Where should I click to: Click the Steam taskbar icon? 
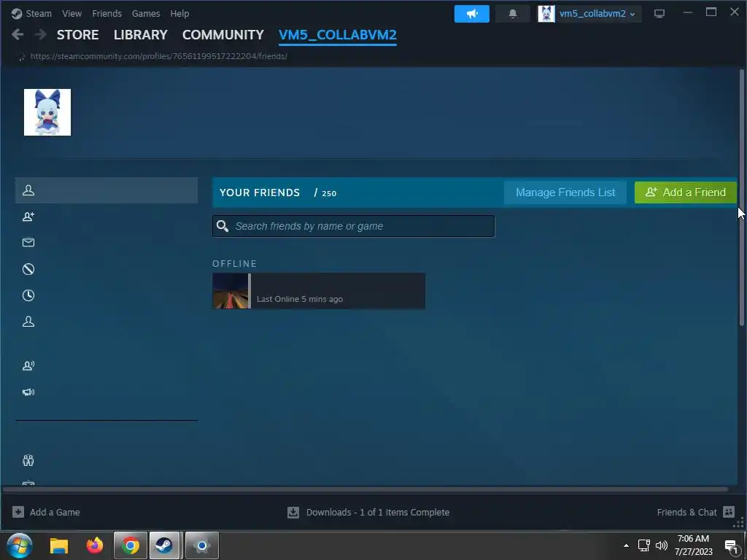point(165,545)
